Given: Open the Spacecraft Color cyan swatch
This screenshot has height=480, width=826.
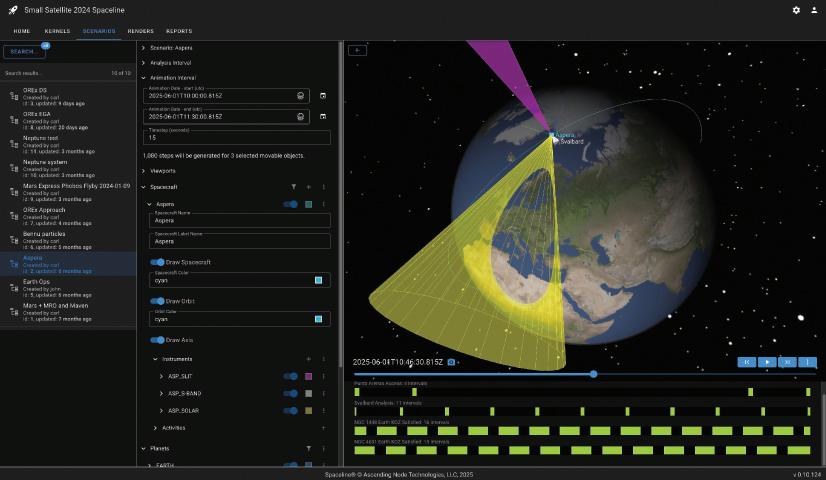Looking at the screenshot, I should pyautogui.click(x=318, y=280).
